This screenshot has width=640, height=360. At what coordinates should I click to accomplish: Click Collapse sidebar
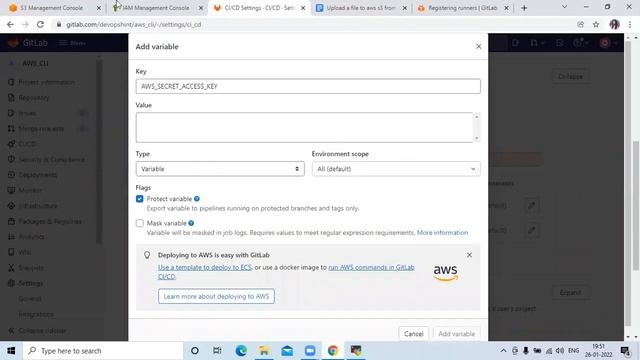37,331
